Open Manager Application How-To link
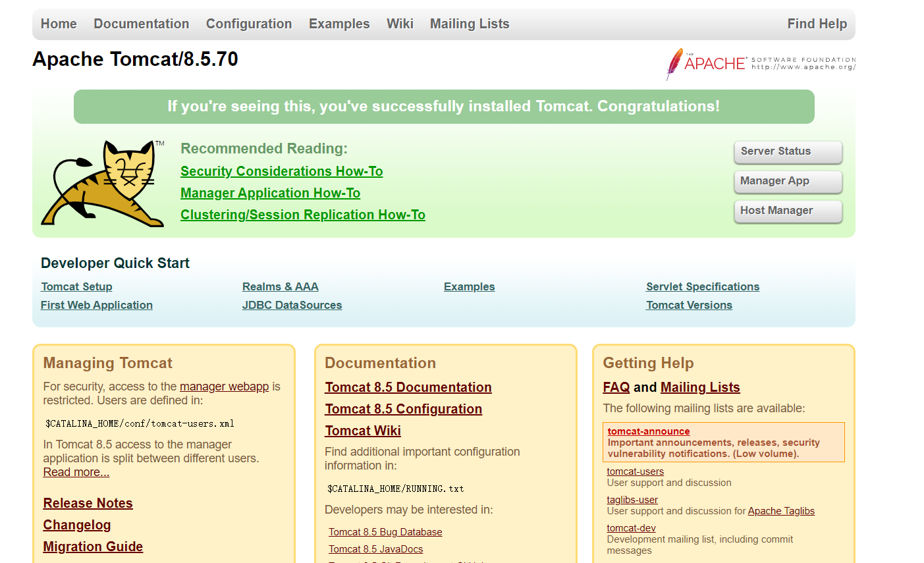Viewport: 924px width, 563px height. tap(271, 193)
